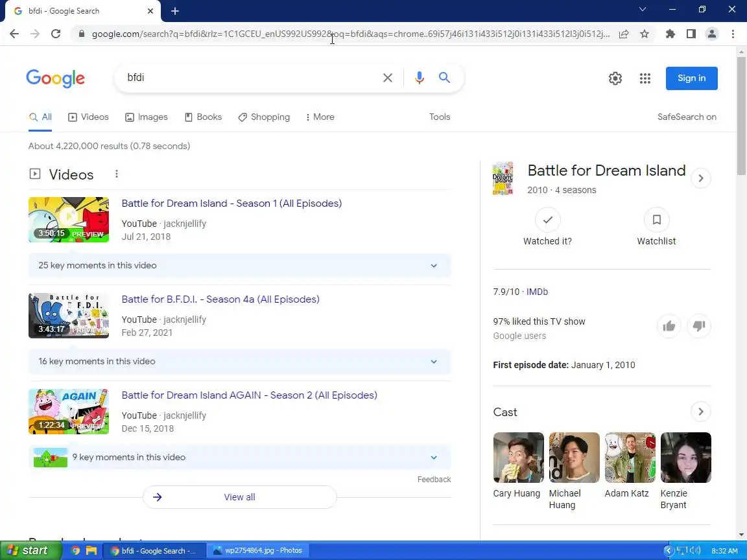Click the scrollbar down arrow
Viewport: 747px width, 560px height.
[742, 535]
